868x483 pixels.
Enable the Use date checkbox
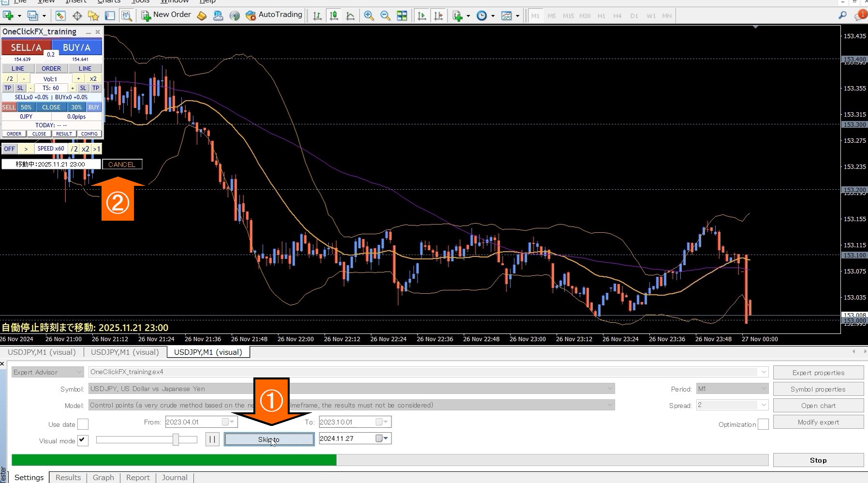point(83,424)
